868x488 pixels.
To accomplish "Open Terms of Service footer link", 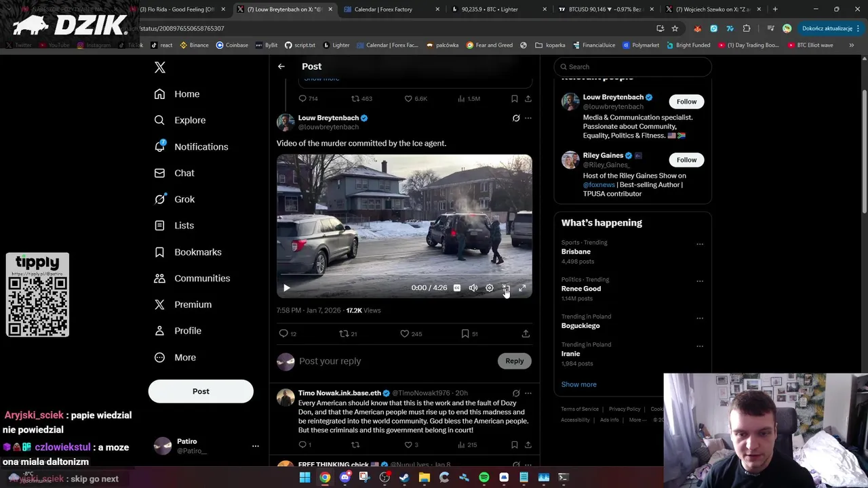I will click(x=580, y=409).
